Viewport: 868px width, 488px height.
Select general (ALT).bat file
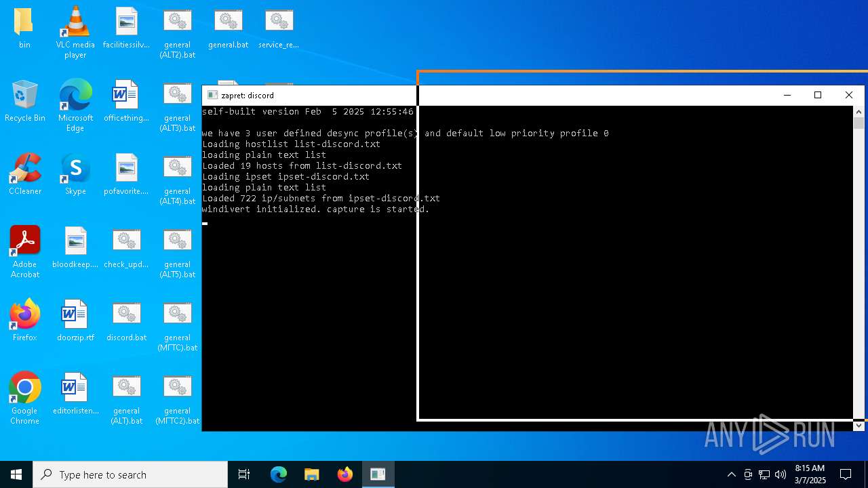pyautogui.click(x=126, y=398)
